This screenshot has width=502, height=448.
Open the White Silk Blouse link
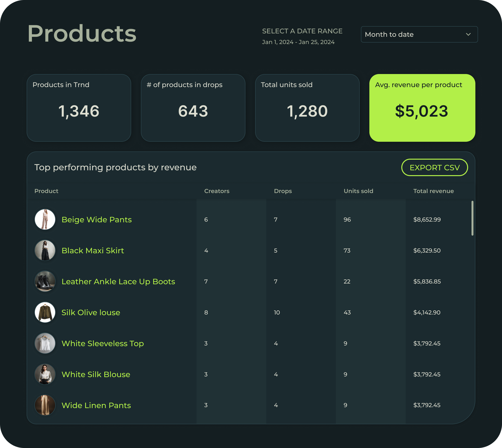pos(96,374)
